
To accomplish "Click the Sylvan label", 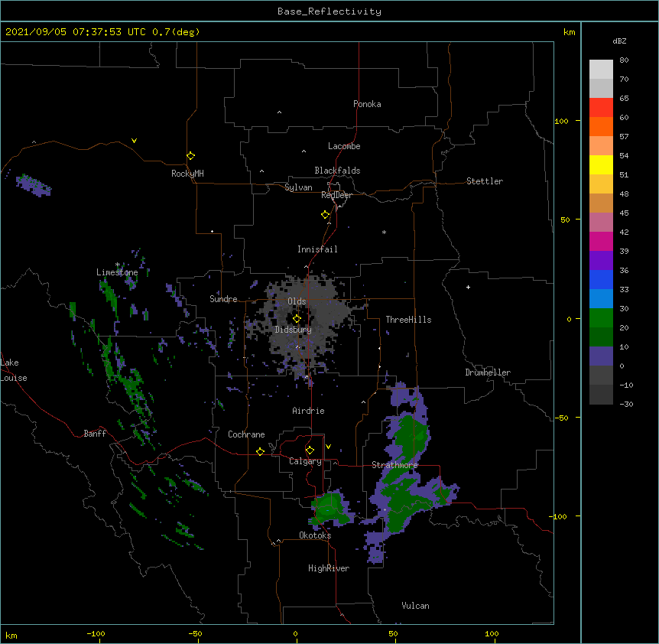I will pyautogui.click(x=298, y=187).
